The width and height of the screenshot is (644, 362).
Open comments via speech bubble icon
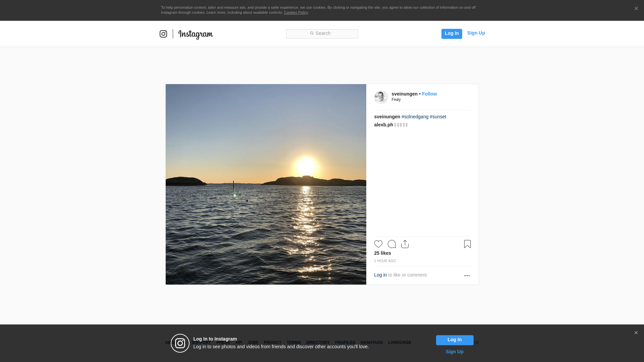click(x=391, y=244)
